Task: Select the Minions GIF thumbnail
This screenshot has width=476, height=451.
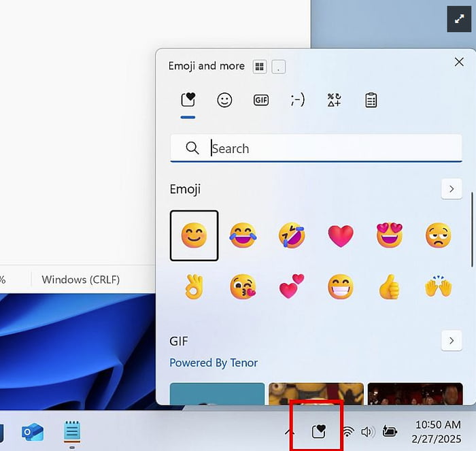Action: point(316,394)
